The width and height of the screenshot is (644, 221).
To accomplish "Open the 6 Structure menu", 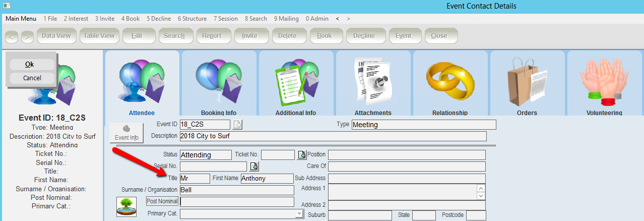I will click(x=192, y=19).
